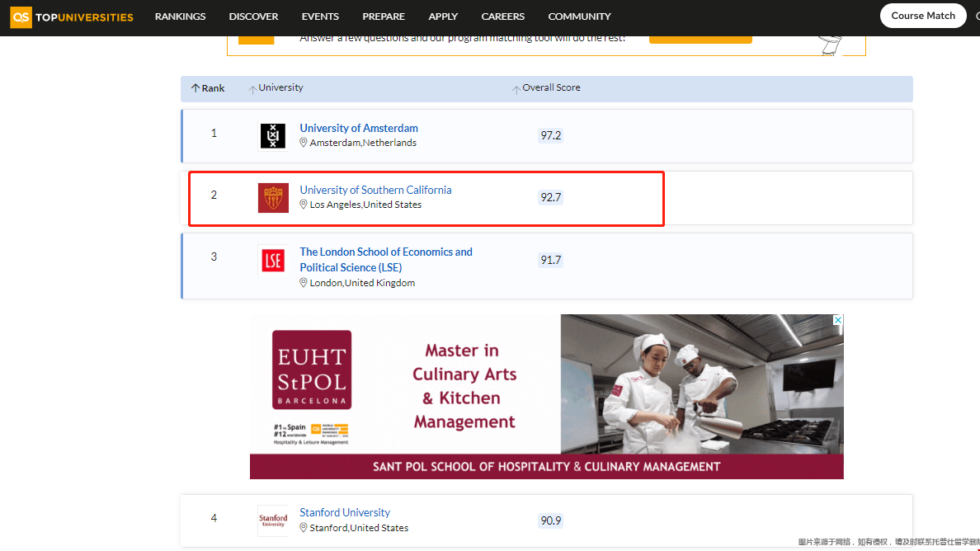Click the red LSE logo
This screenshot has width=980, height=551.
(x=273, y=260)
